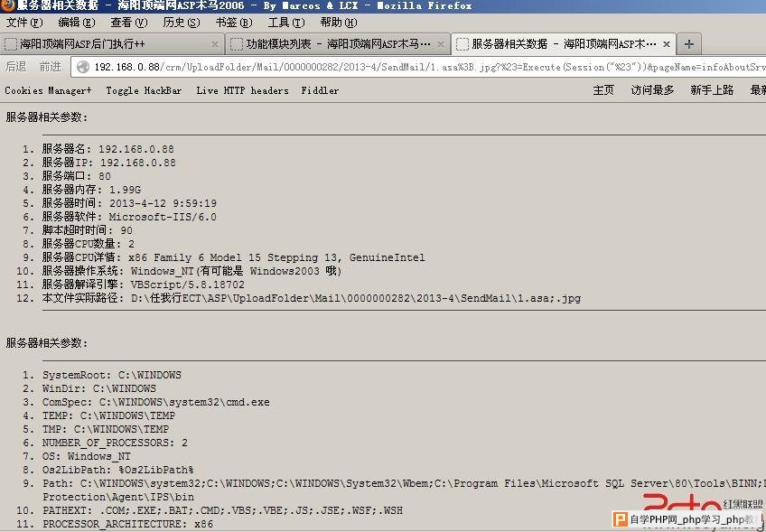Close the 功能模块列表 tab

440,44
